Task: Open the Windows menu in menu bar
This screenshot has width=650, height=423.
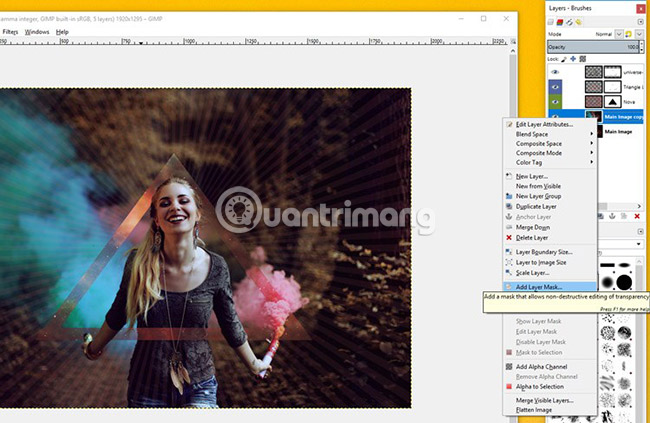Action: (x=37, y=32)
